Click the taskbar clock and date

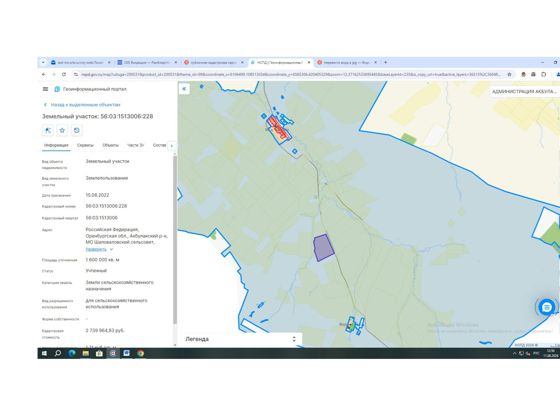[x=551, y=353]
